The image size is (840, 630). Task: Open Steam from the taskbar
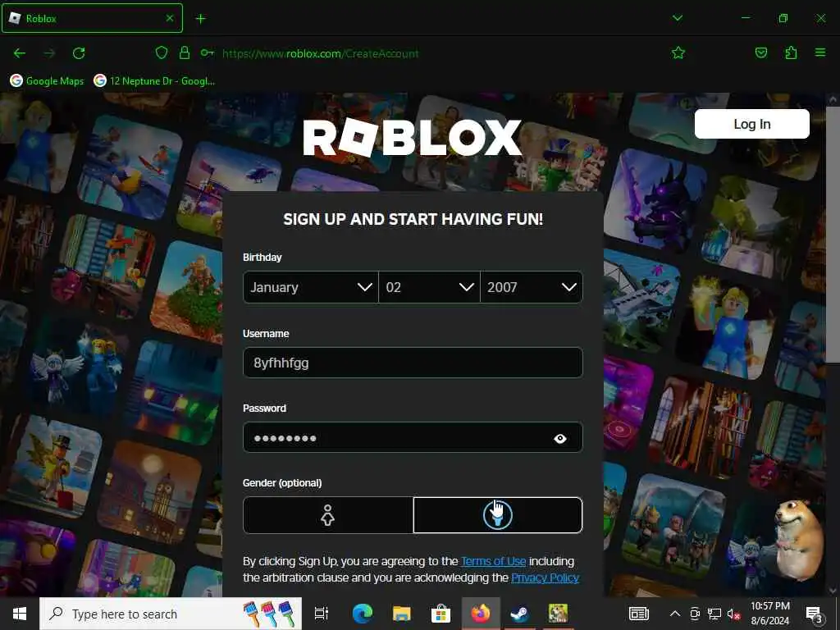pyautogui.click(x=519, y=614)
